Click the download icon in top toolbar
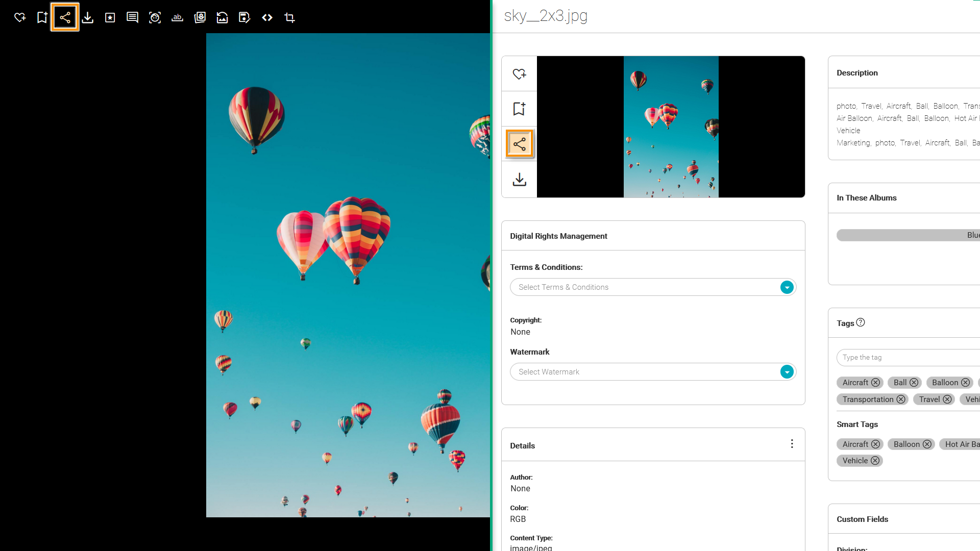The height and width of the screenshot is (551, 980). [88, 18]
